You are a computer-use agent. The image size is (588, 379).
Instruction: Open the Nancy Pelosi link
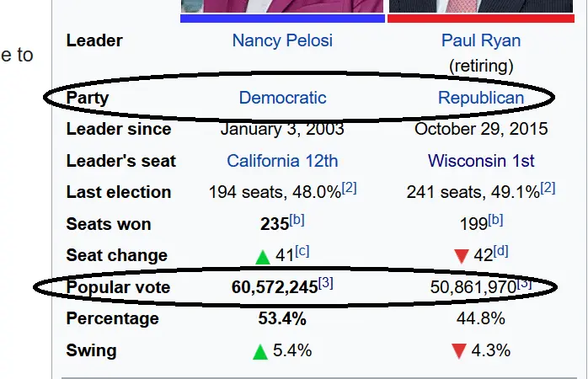[282, 40]
